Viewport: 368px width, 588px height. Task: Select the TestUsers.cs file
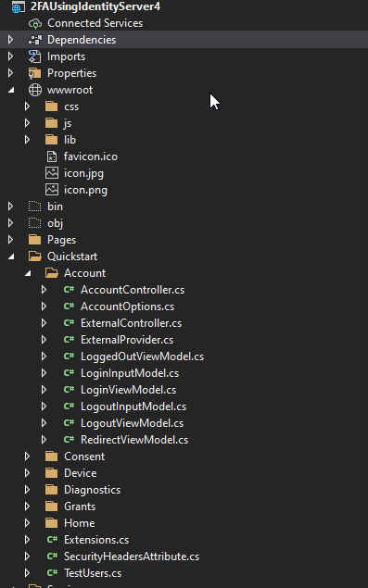(93, 573)
